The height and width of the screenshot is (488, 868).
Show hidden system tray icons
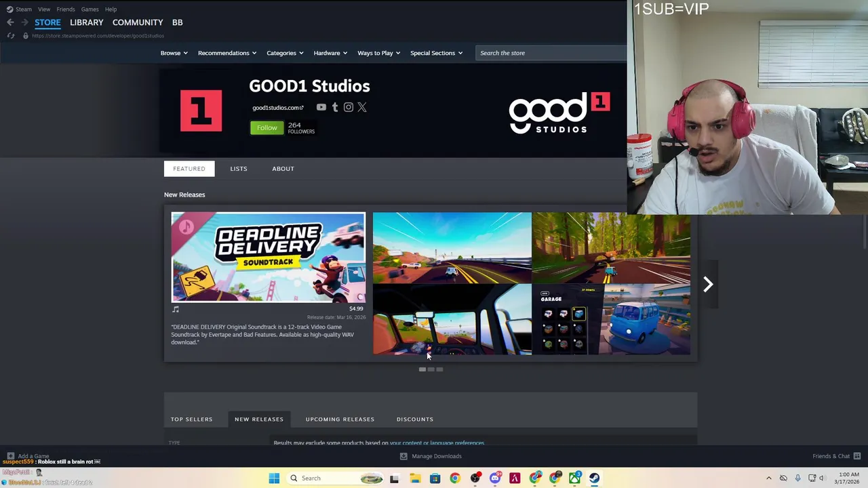[x=769, y=479]
